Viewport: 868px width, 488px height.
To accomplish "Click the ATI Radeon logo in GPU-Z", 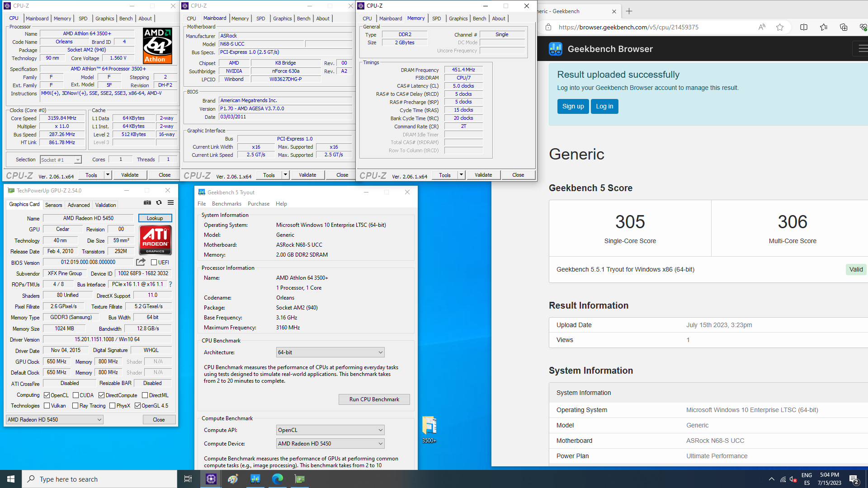I will 155,240.
